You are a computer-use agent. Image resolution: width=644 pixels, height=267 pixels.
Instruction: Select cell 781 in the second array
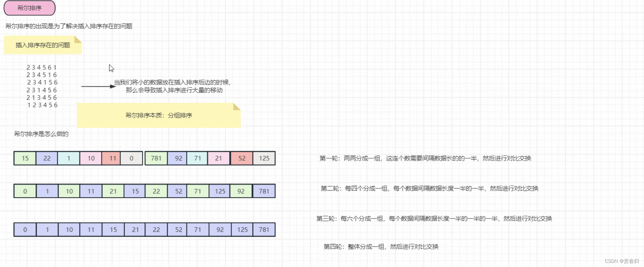[264, 191]
